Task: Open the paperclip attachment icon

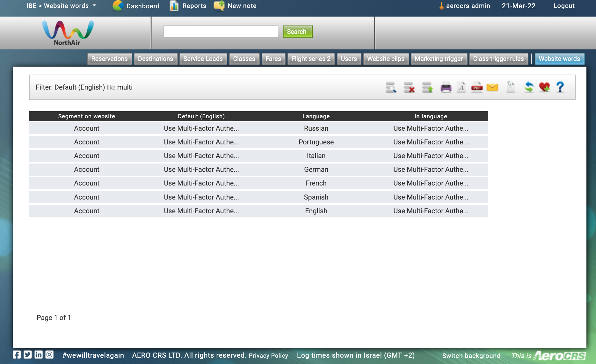Action: coord(511,87)
